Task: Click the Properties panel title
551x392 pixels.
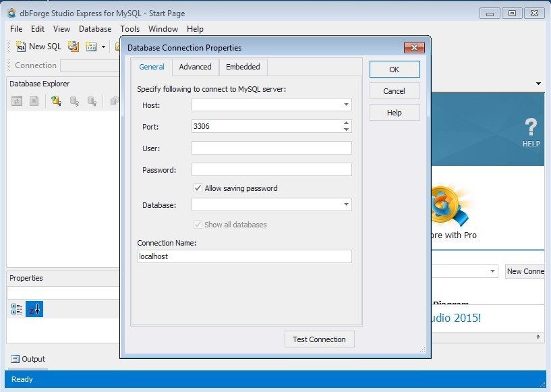Action: click(26, 278)
